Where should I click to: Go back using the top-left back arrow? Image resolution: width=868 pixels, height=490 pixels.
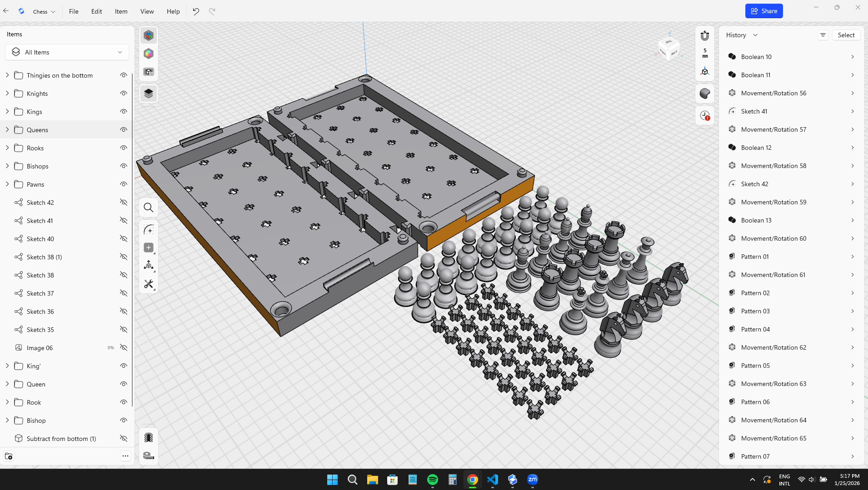click(x=6, y=11)
